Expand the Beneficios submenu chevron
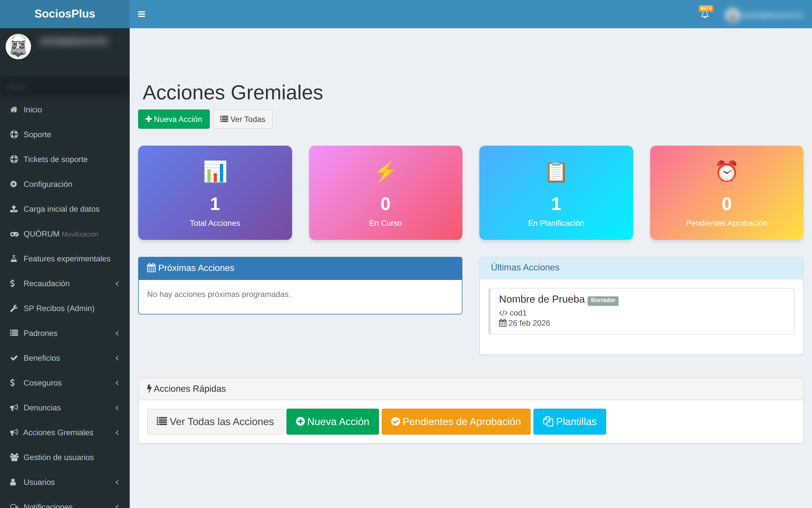 [117, 358]
